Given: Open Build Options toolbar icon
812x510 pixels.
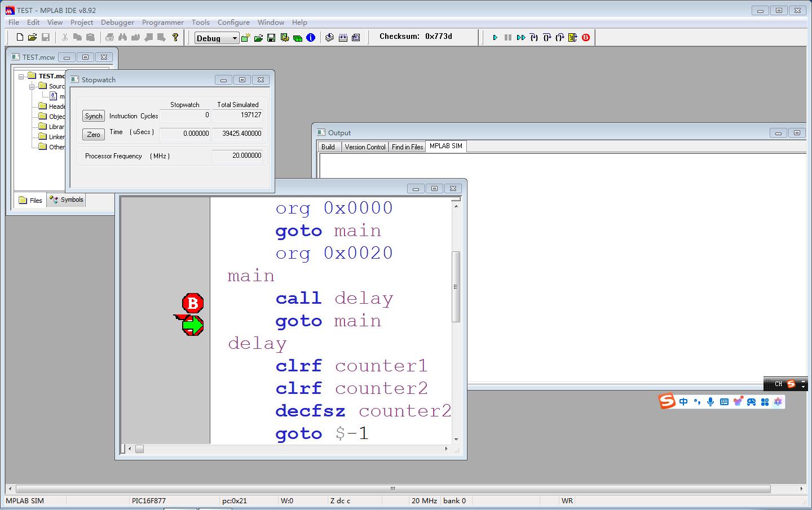Looking at the screenshot, I should (x=284, y=38).
